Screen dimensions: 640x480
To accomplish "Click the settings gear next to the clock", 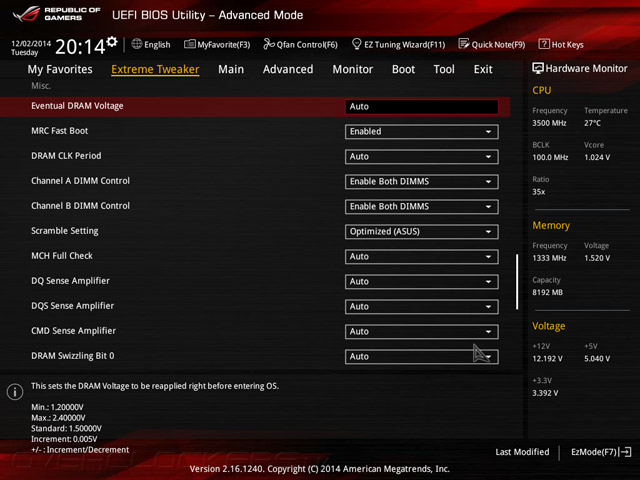I will coord(112,42).
